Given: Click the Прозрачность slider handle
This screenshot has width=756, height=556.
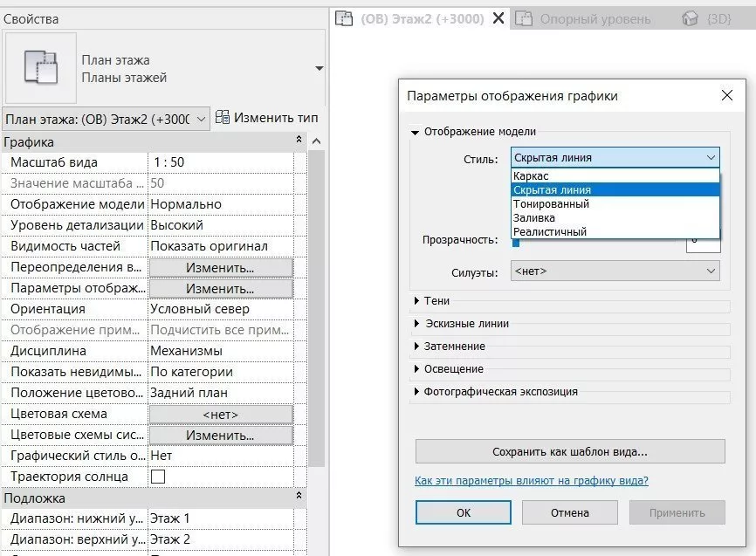Looking at the screenshot, I should (x=515, y=243).
